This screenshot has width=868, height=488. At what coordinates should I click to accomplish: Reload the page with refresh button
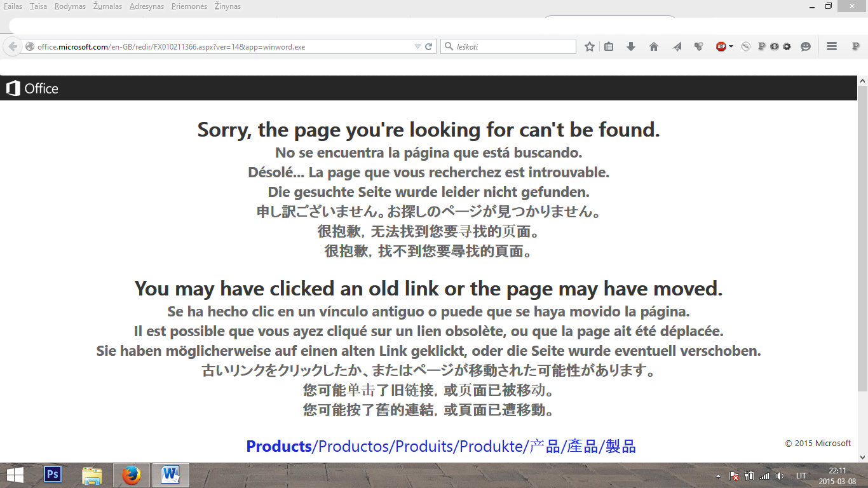pos(429,46)
